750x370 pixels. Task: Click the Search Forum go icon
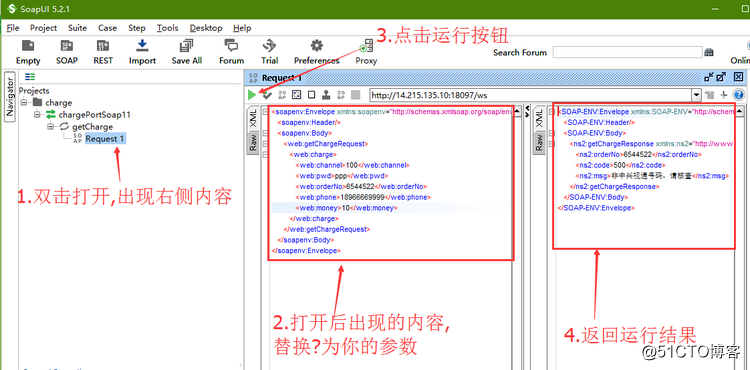[x=709, y=52]
